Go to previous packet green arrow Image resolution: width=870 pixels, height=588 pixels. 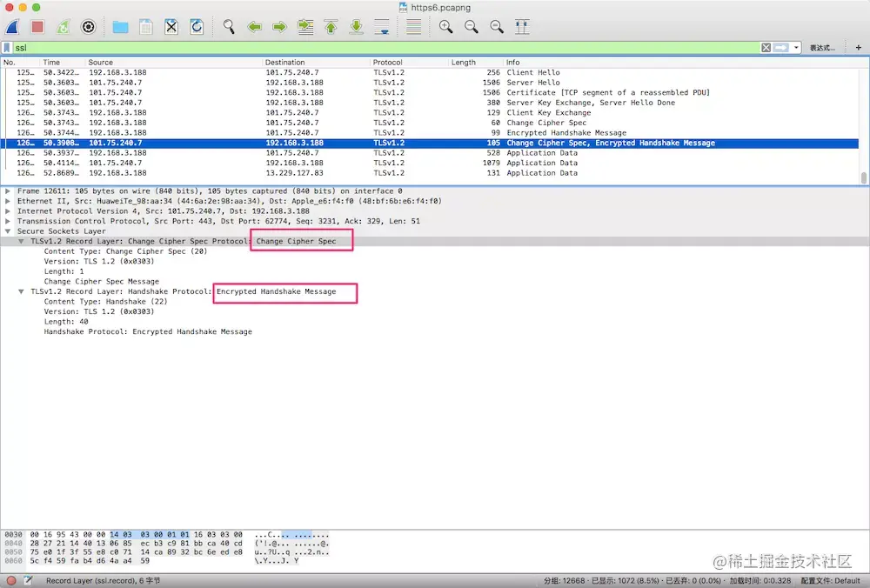[255, 27]
